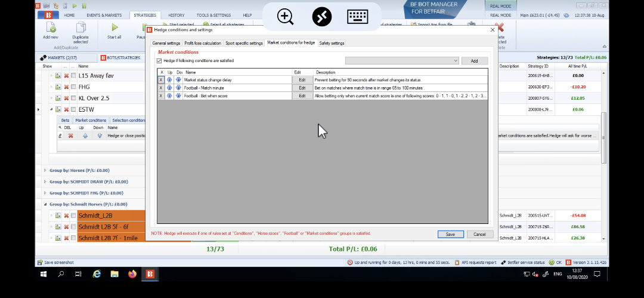644x298 pixels.
Task: Tick the Schmidt L2B 7f - 1mile checkbox
Action: (x=73, y=238)
